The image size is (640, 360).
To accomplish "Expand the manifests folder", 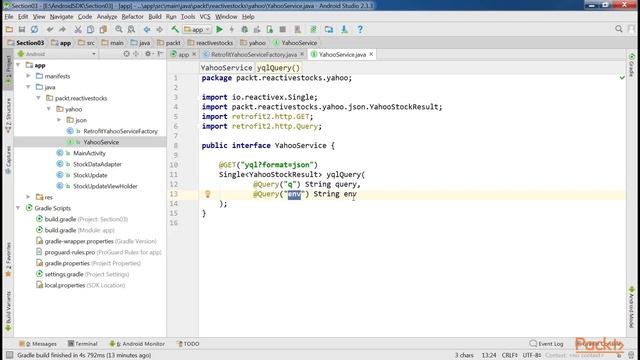I will point(28,76).
